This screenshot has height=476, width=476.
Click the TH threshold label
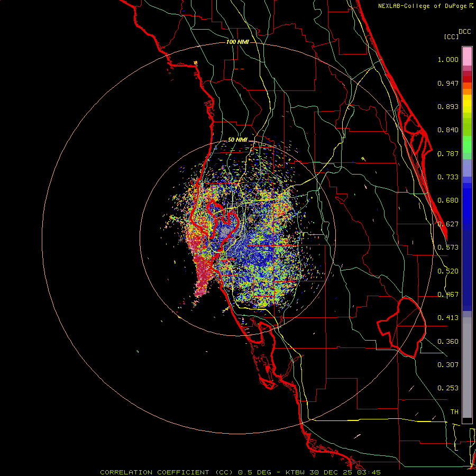[454, 412]
